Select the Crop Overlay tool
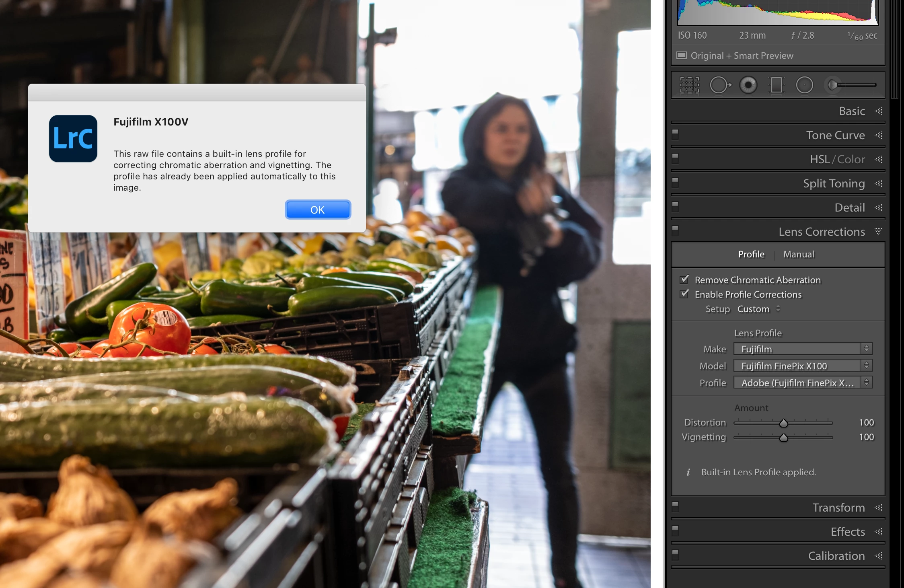Viewport: 904px width, 588px height. [689, 85]
